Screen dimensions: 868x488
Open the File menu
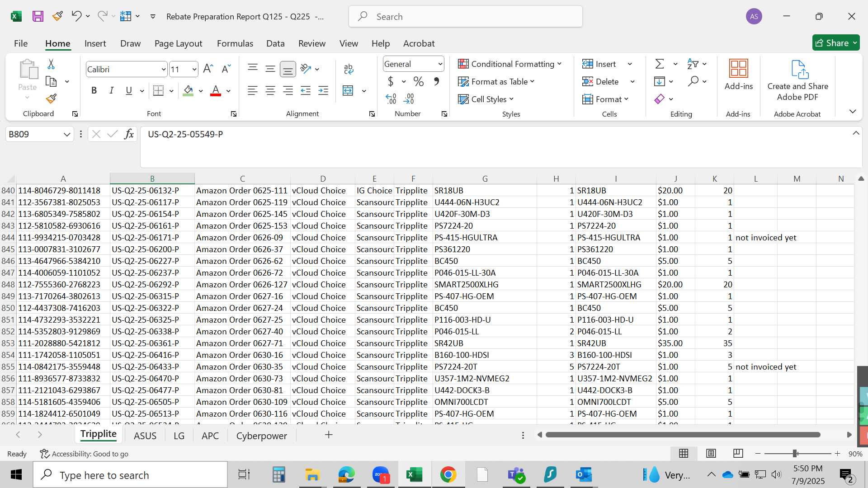point(21,43)
